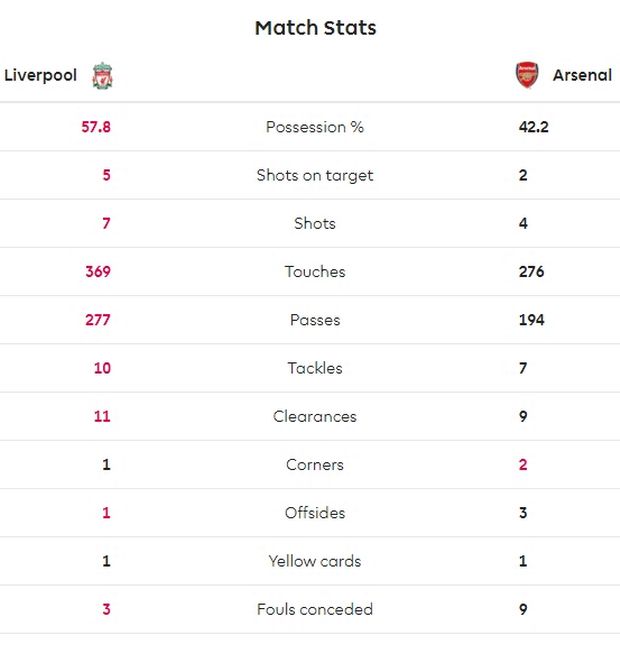Select the Fouls conceded row label
Image resolution: width=620 pixels, height=653 pixels.
pyautogui.click(x=315, y=609)
